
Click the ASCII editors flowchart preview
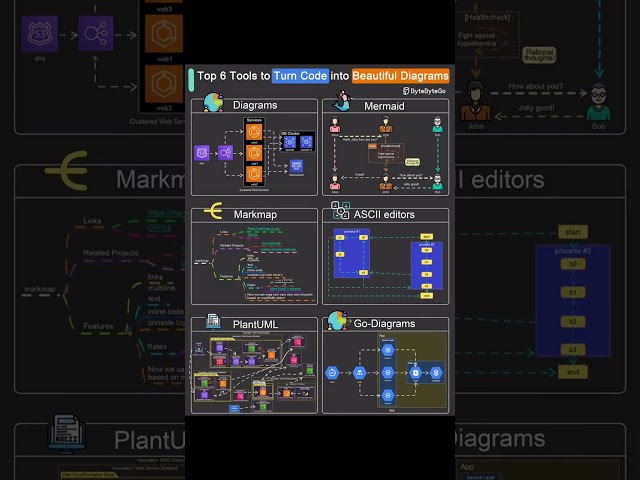(385, 263)
